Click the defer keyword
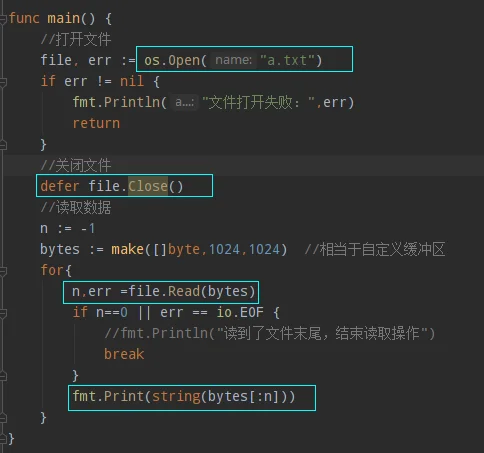484x453 pixels. tap(60, 186)
